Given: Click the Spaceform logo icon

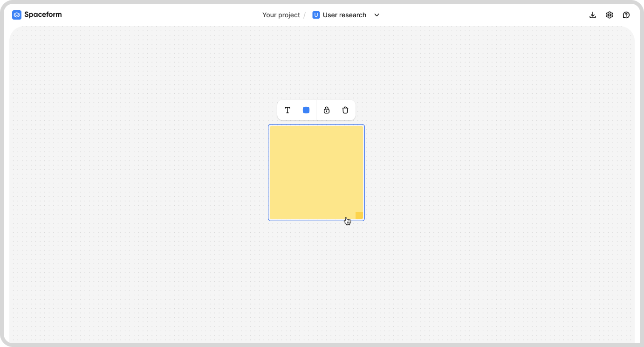Looking at the screenshot, I should point(17,14).
